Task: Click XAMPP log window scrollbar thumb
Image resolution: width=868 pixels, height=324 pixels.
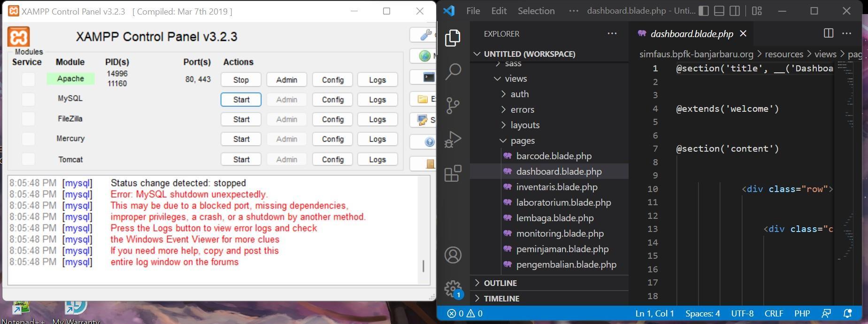Action: 423,266
